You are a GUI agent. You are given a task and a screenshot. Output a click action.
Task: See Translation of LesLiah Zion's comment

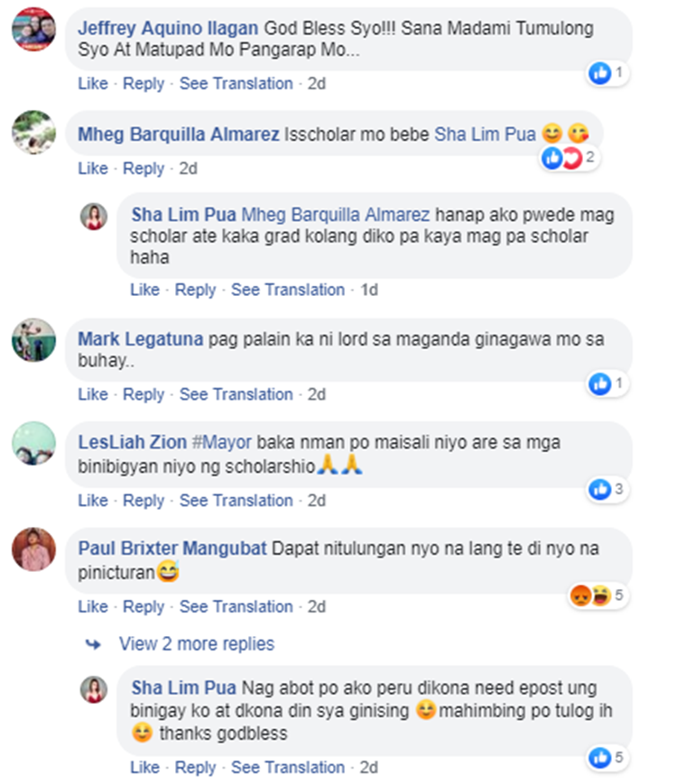pyautogui.click(x=236, y=501)
